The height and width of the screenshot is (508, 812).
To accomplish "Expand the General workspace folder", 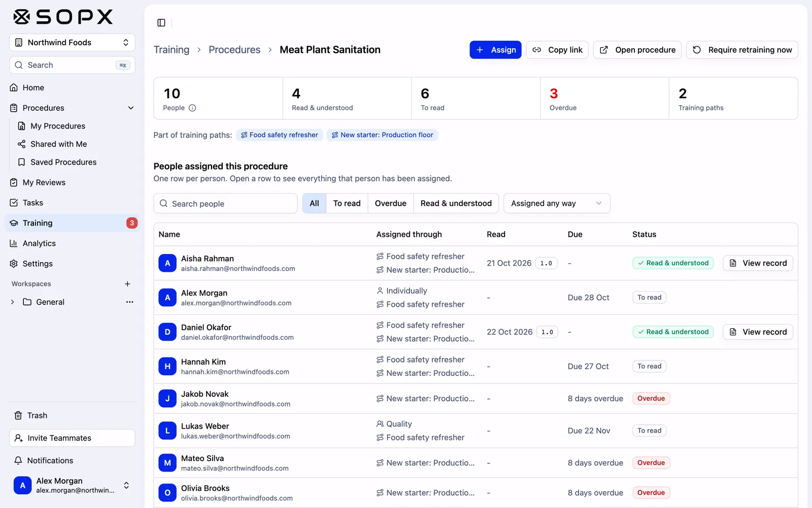I will [x=13, y=302].
